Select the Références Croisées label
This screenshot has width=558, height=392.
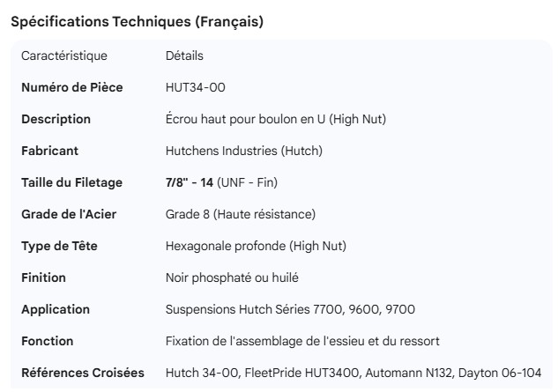pos(83,373)
